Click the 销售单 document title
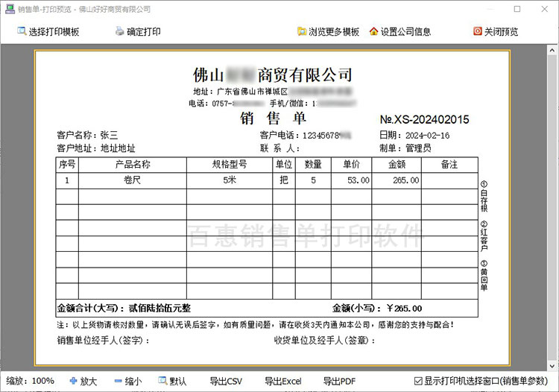The width and height of the screenshot is (559, 392). click(x=273, y=118)
